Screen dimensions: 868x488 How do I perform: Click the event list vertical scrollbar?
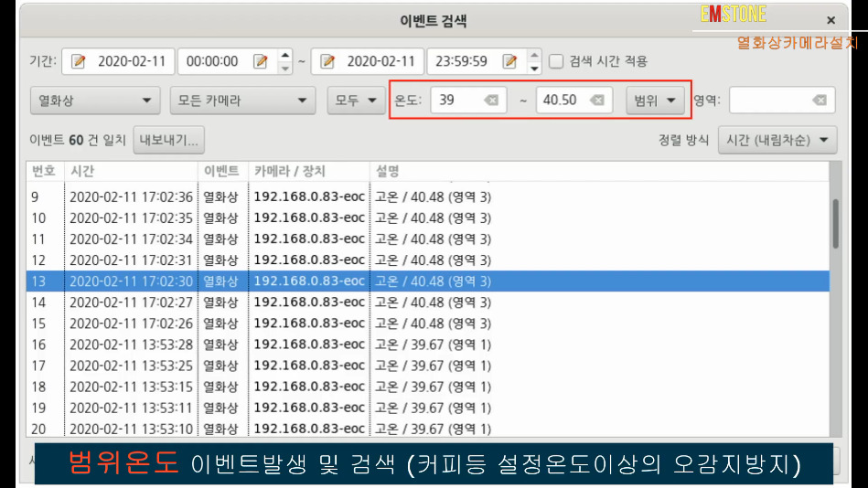click(x=835, y=224)
